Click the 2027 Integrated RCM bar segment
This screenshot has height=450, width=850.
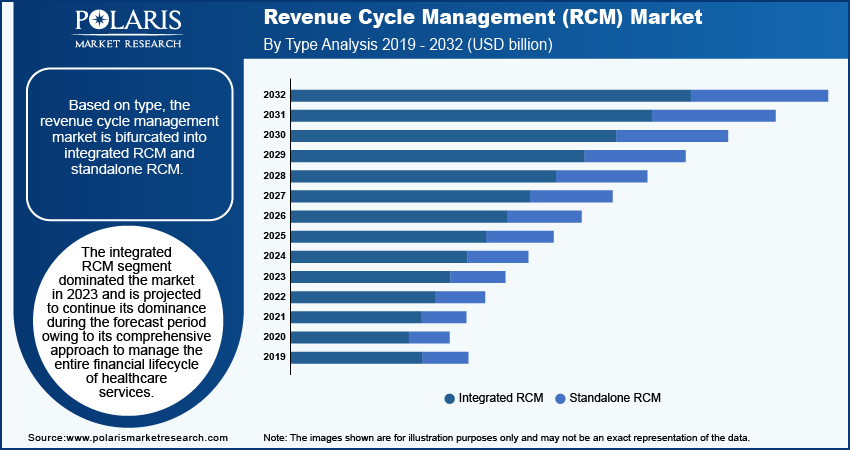click(411, 196)
